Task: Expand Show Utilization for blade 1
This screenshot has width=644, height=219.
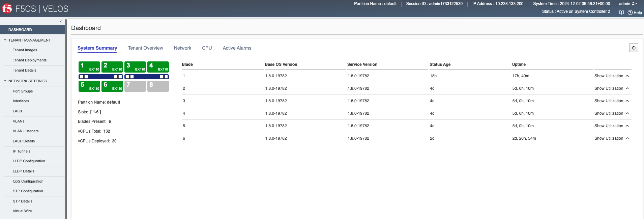Action: [611, 76]
